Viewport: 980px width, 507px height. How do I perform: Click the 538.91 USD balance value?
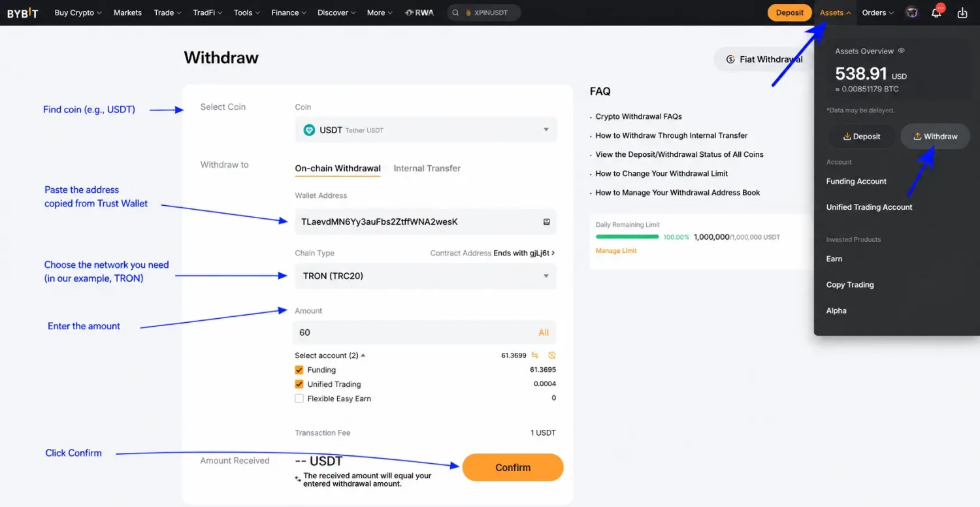coord(871,74)
